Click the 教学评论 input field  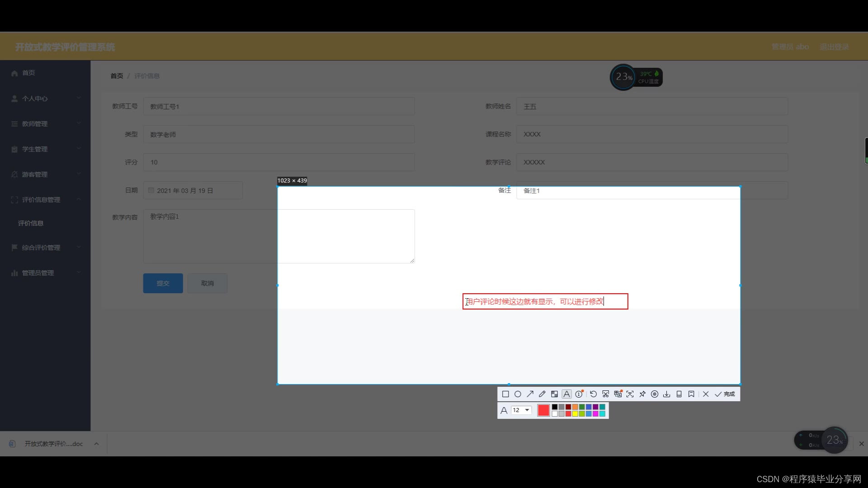[652, 162]
